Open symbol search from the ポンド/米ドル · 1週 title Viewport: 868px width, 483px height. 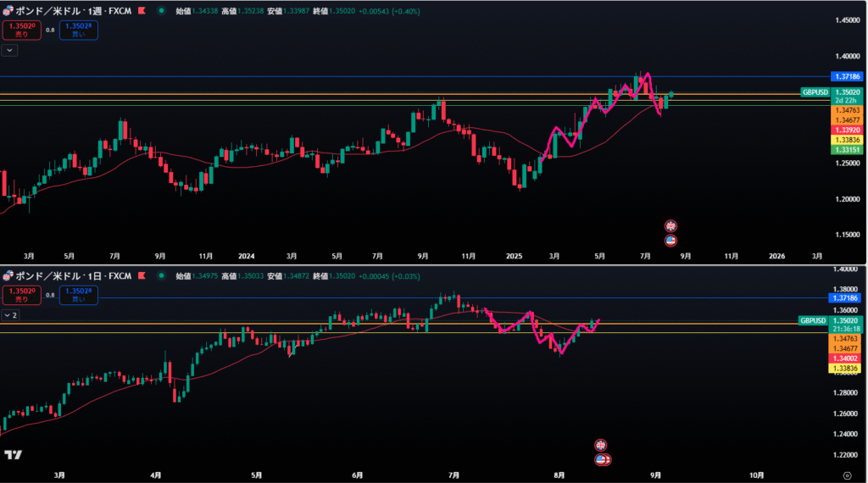point(73,10)
